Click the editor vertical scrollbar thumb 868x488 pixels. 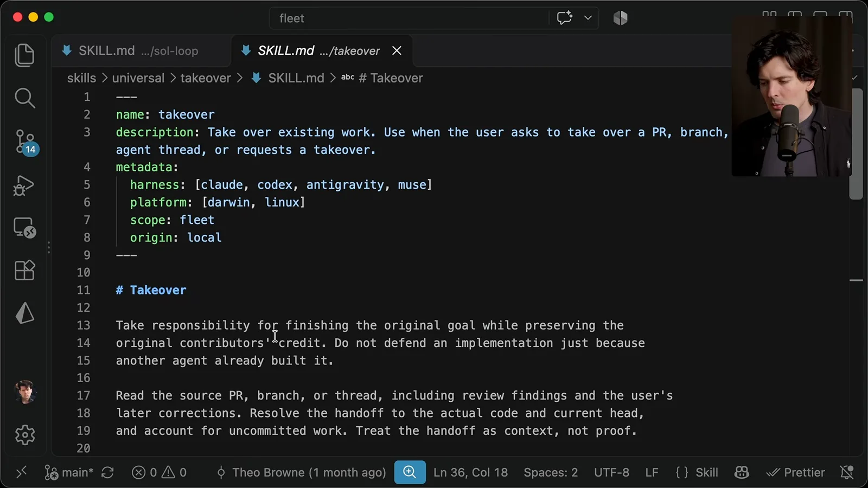tap(856, 144)
